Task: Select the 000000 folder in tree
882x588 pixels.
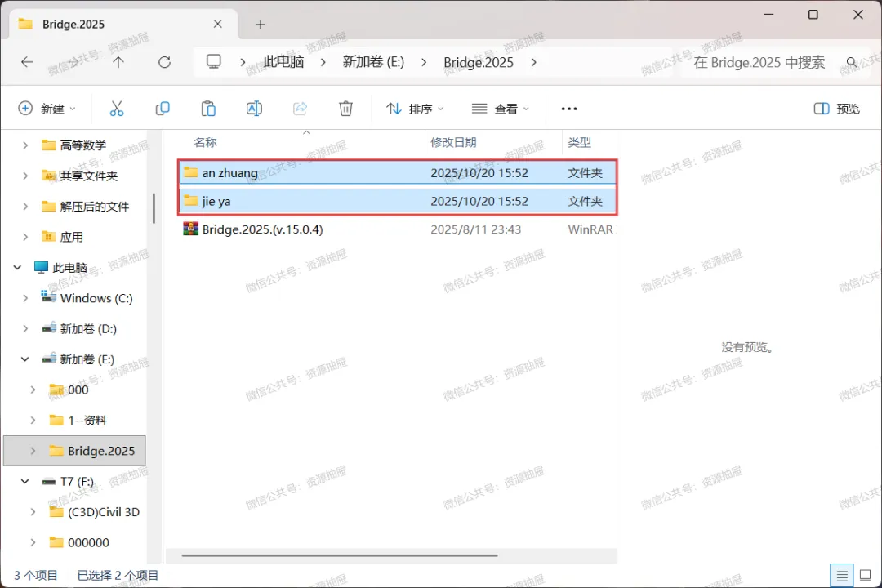Action: (88, 542)
